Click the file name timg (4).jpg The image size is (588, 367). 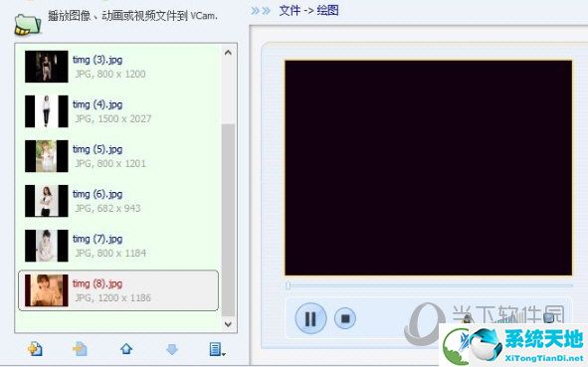(x=98, y=104)
